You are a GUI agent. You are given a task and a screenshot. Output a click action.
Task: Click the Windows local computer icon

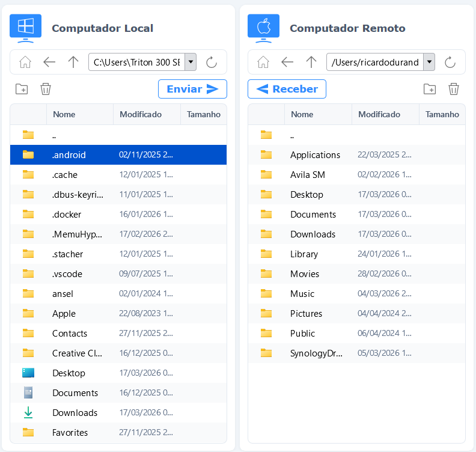(25, 28)
